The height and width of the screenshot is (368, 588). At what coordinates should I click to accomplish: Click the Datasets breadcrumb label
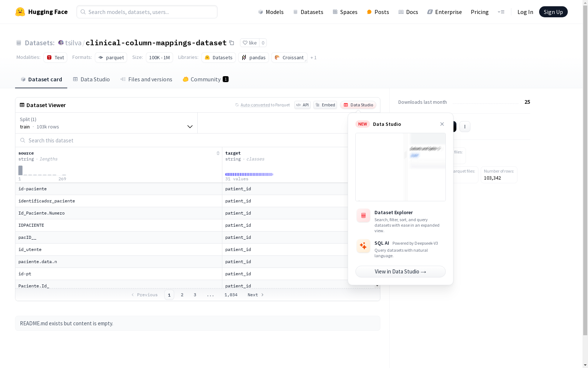tap(40, 43)
